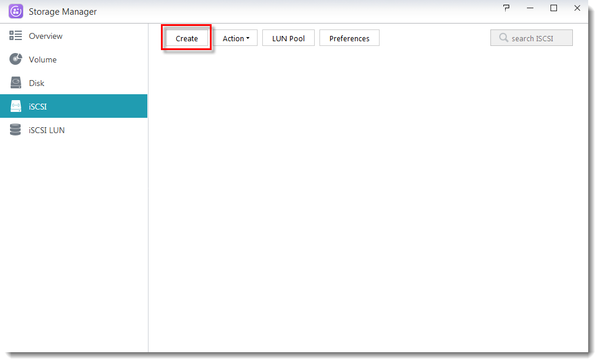The image size is (600, 364).
Task: Open the LUN Pool button
Action: point(288,38)
